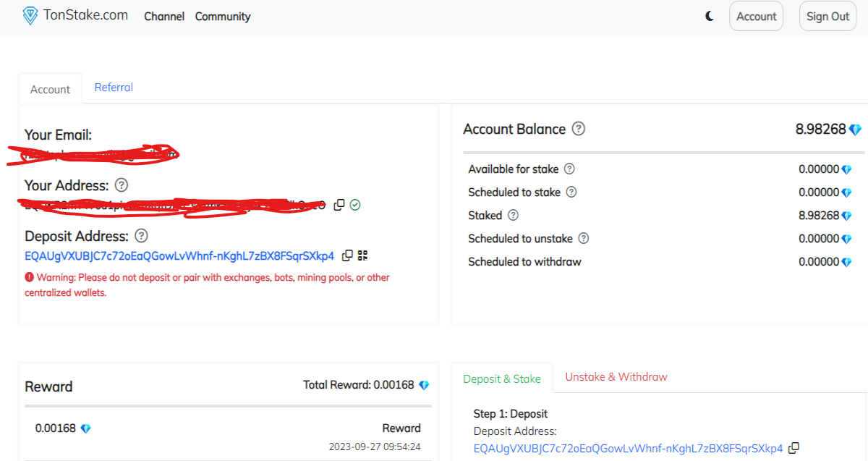
Task: Copy the Deposit Address in Account panel
Action: point(347,255)
